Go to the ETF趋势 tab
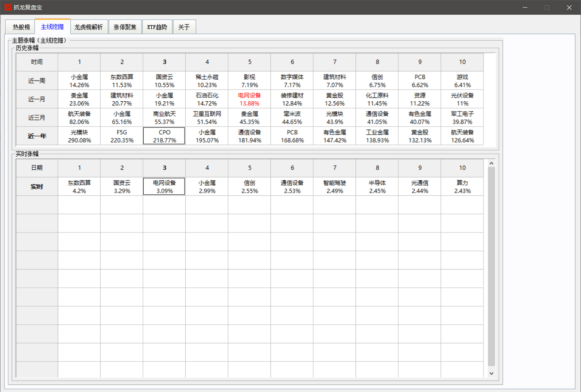The image size is (581, 392). [x=157, y=27]
